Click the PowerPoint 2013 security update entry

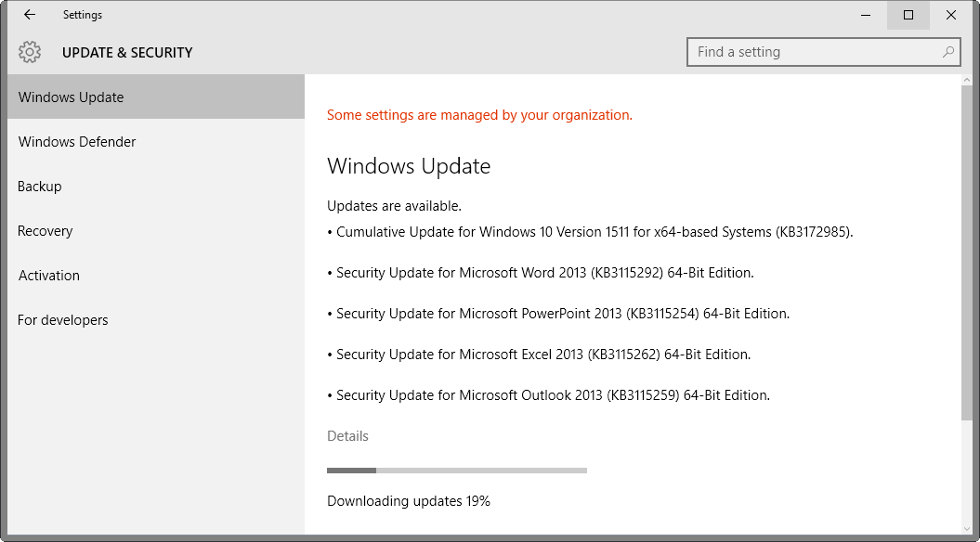tap(558, 314)
